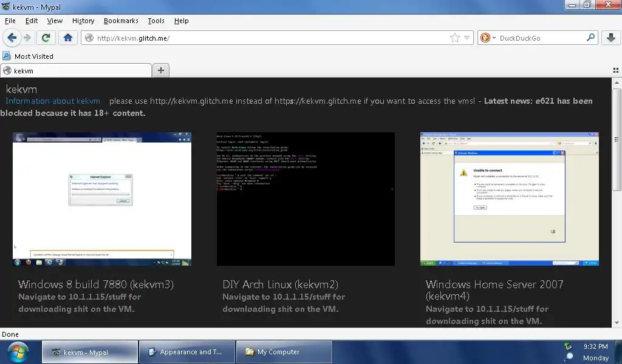Open the Downloads arrow button
This screenshot has height=364, width=622.
611,38
